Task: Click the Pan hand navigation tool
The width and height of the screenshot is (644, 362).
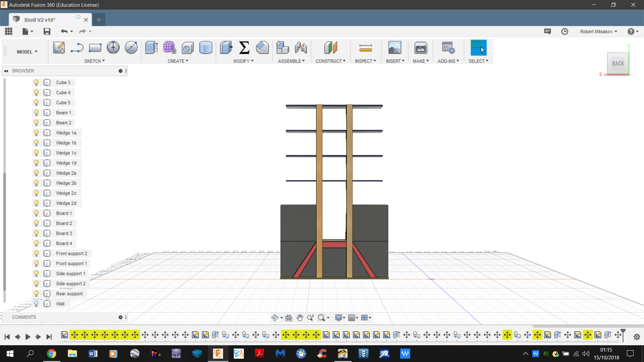Action: click(x=300, y=317)
